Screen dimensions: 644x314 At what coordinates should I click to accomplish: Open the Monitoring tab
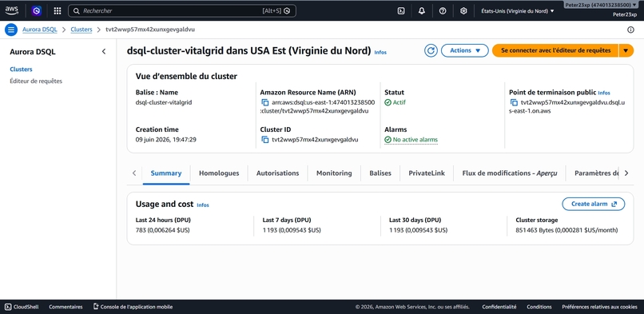pos(334,173)
